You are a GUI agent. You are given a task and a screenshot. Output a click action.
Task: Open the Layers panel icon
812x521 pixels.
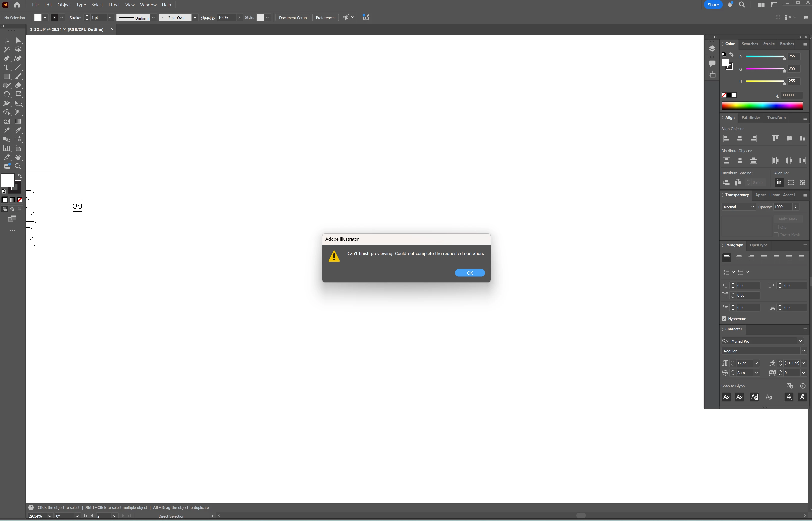click(x=712, y=49)
